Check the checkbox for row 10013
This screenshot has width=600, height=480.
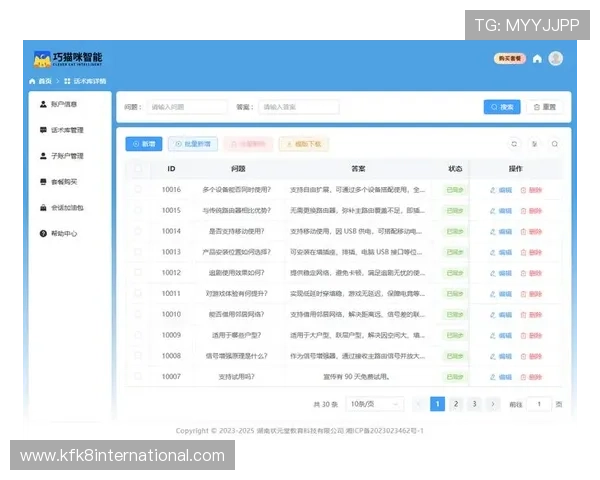coord(138,252)
